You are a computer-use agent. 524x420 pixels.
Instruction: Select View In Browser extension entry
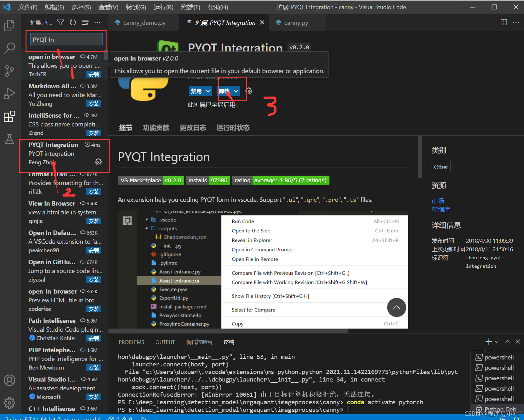pyautogui.click(x=65, y=212)
